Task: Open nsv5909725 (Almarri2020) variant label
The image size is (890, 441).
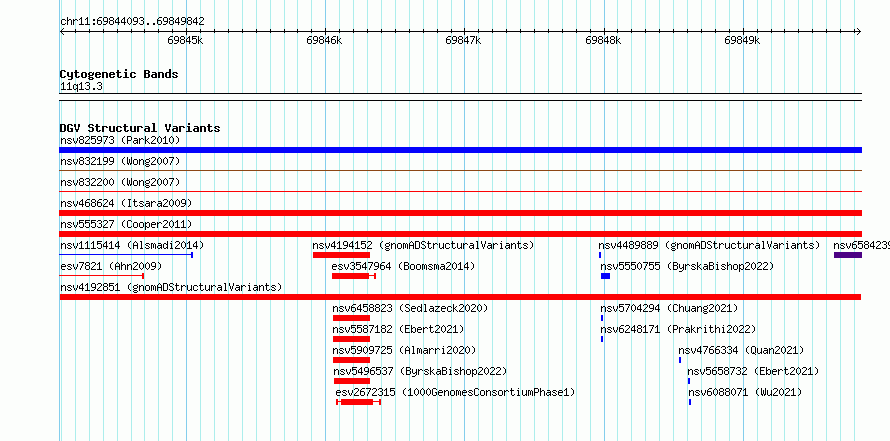Action: pyautogui.click(x=404, y=350)
